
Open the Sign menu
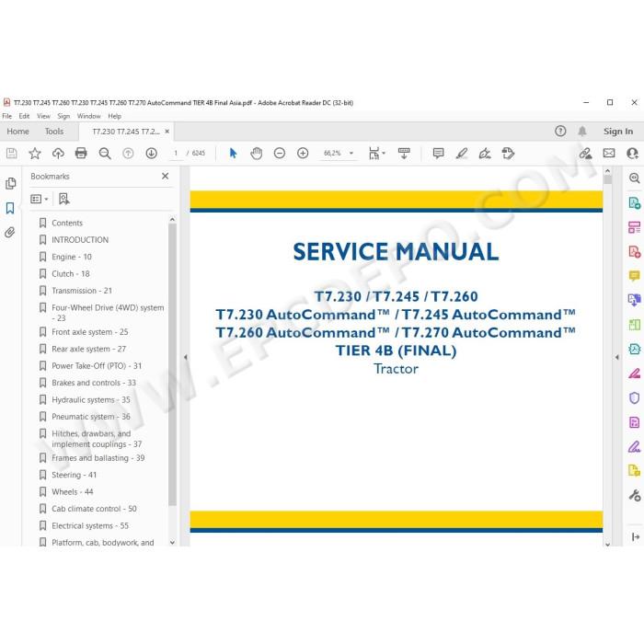point(63,116)
